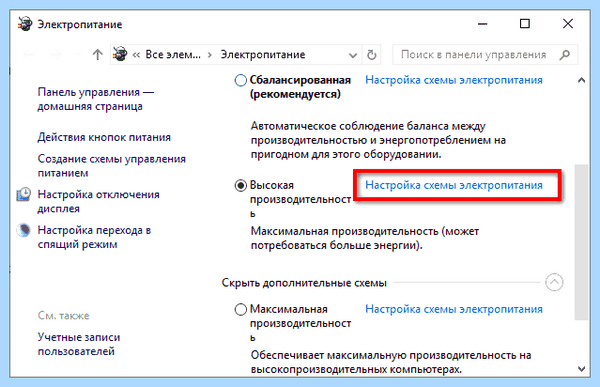The height and width of the screenshot is (387, 600).
Task: Click the forward navigation arrow
Action: point(56,55)
